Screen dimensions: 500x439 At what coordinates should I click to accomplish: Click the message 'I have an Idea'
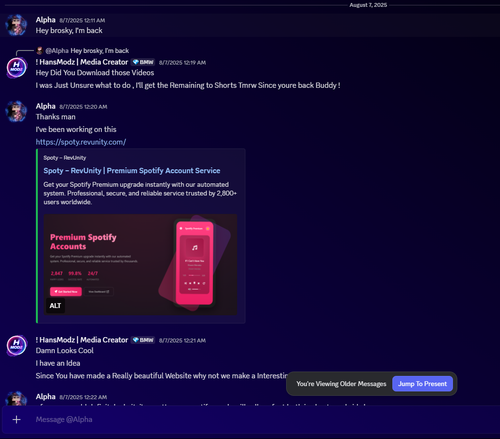point(58,363)
